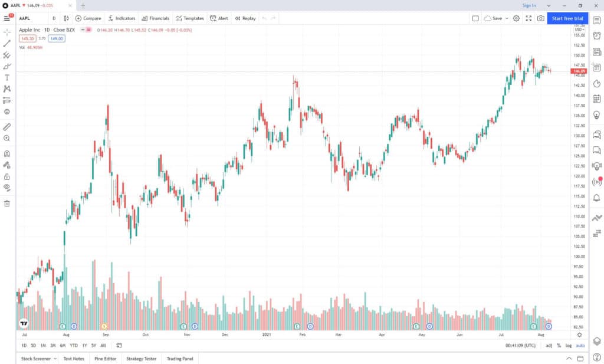The height and width of the screenshot is (364, 604).
Task: Open a new tab with plus
Action: pyautogui.click(x=83, y=5)
